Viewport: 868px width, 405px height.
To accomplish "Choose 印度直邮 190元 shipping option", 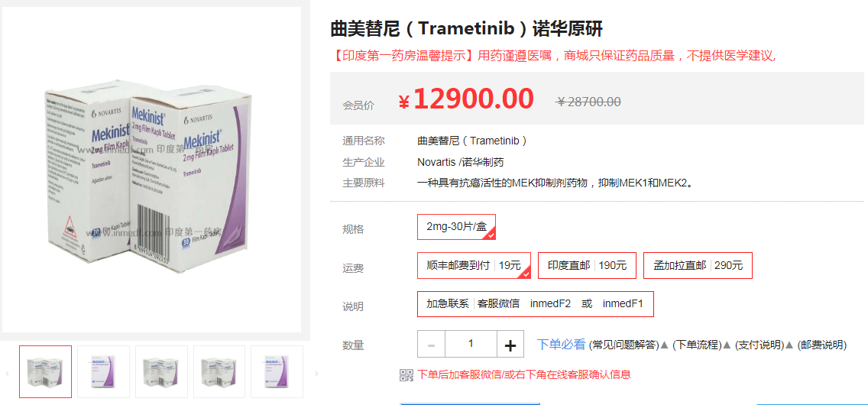I will [x=588, y=265].
